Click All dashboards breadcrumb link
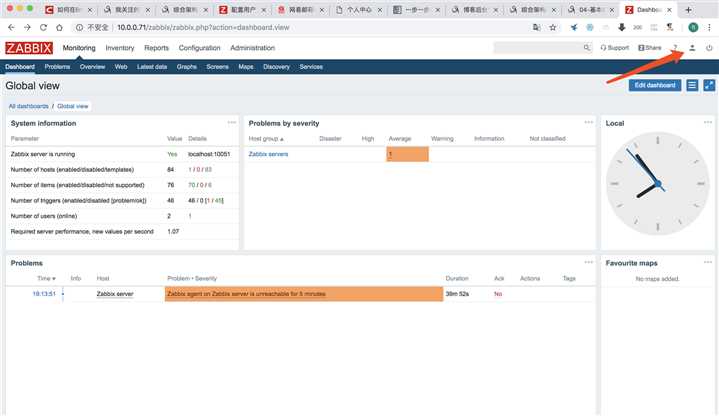 (x=28, y=106)
